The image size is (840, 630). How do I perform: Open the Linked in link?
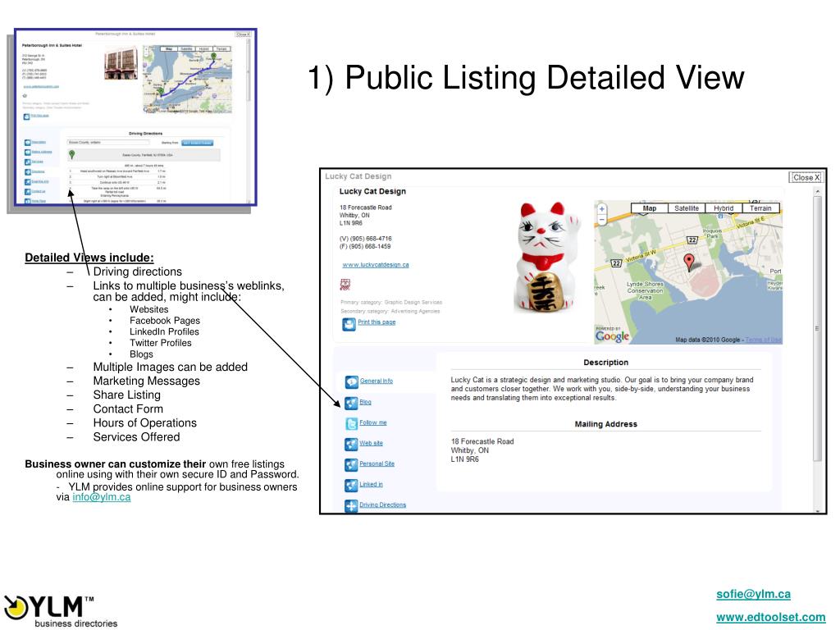[371, 484]
